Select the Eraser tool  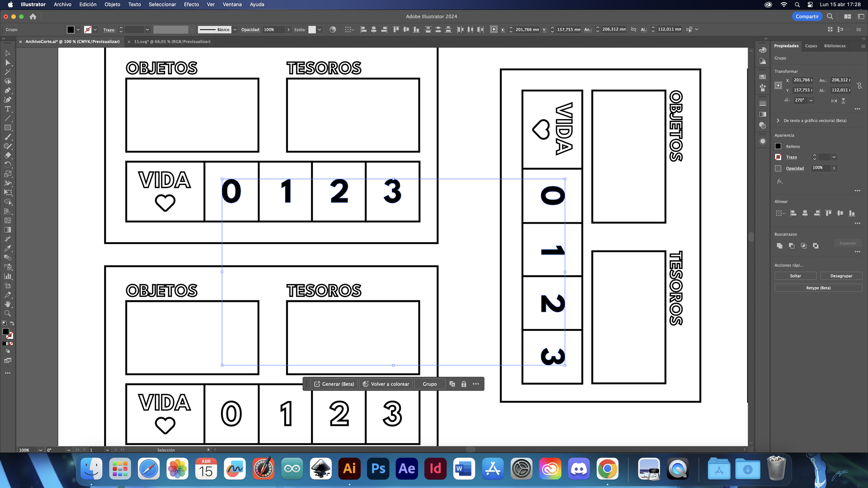pyautogui.click(x=8, y=155)
